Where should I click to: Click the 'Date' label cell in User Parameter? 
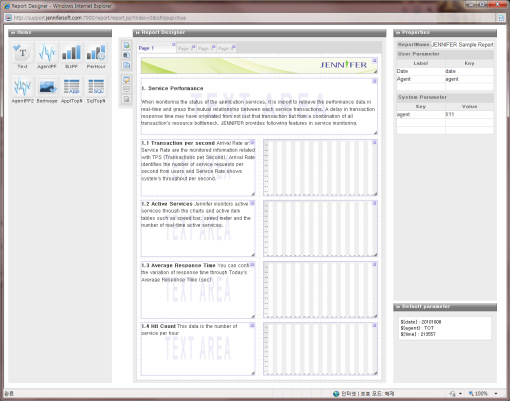coord(421,71)
